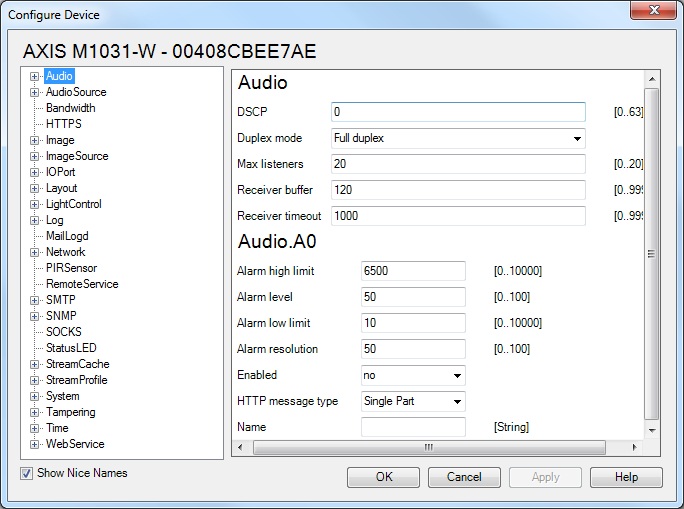The height and width of the screenshot is (509, 684).
Task: Select RemoteService in the tree
Action: coord(82,284)
